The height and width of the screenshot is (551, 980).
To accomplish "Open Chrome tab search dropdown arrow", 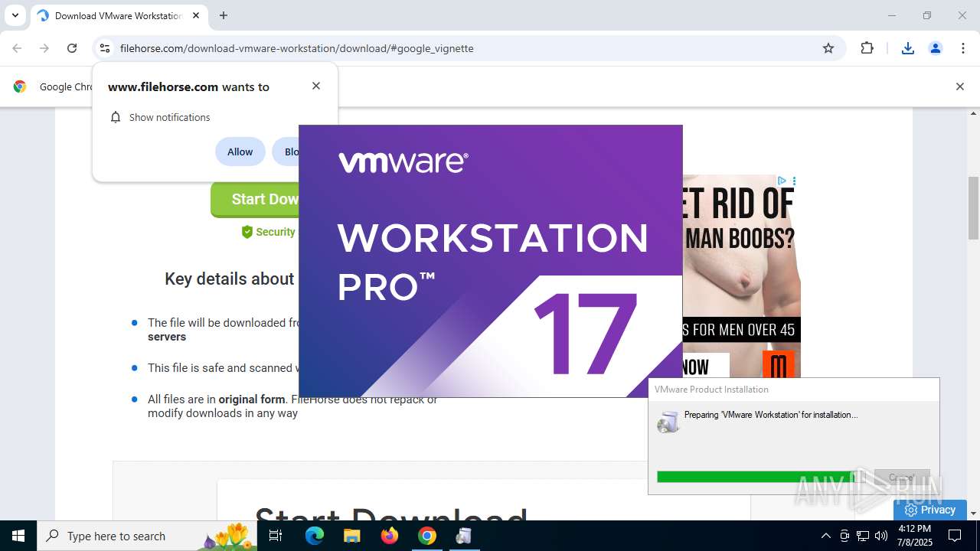I will (15, 15).
